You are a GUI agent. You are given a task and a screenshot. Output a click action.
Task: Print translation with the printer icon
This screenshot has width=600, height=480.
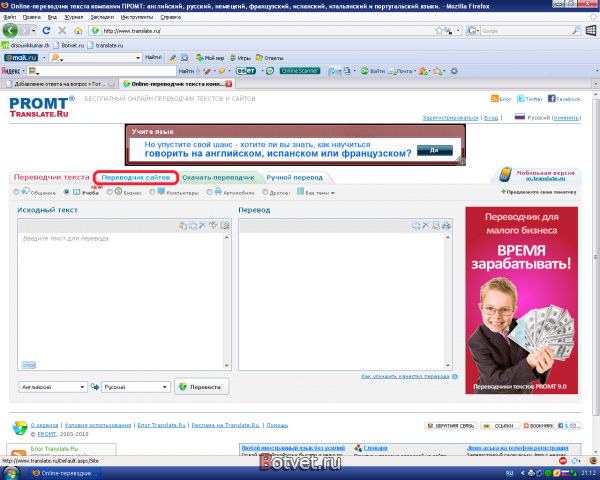446,225
